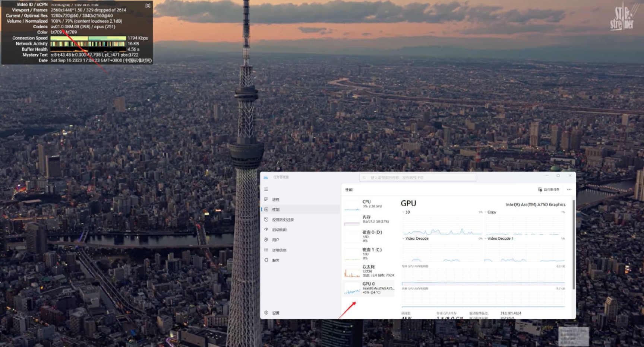Click the large 'GPU' heading
Screen dimensions: 644x347
[408, 203]
